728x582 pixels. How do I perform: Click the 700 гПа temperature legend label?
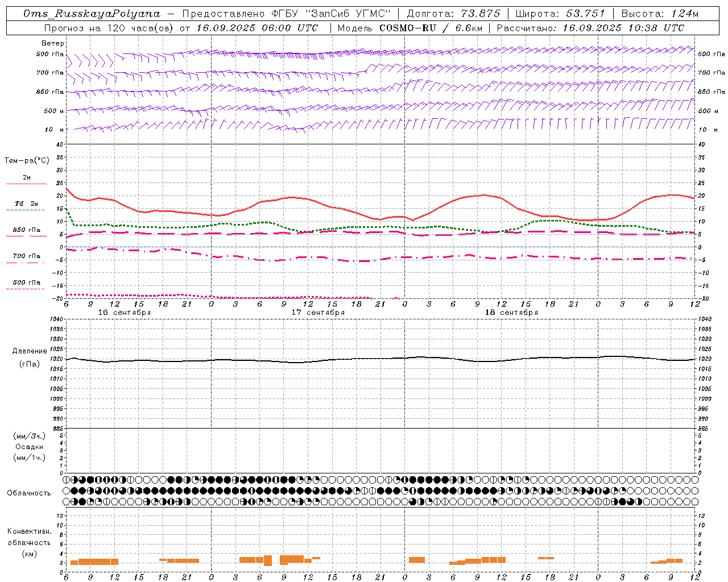coord(26,256)
